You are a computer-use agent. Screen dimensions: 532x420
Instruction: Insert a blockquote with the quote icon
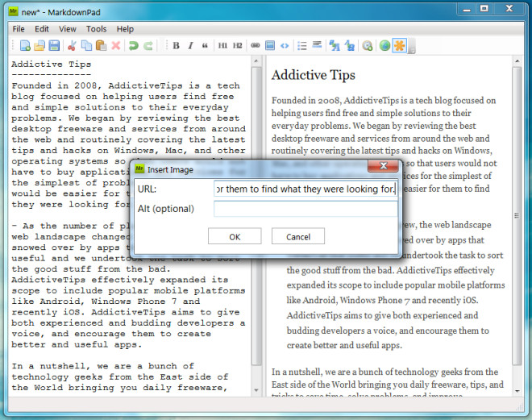tap(205, 45)
